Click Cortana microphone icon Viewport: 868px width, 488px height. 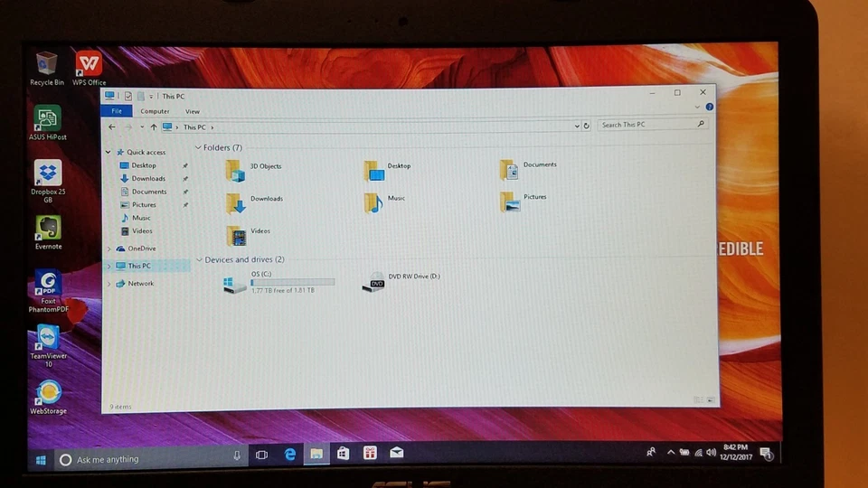tap(237, 455)
